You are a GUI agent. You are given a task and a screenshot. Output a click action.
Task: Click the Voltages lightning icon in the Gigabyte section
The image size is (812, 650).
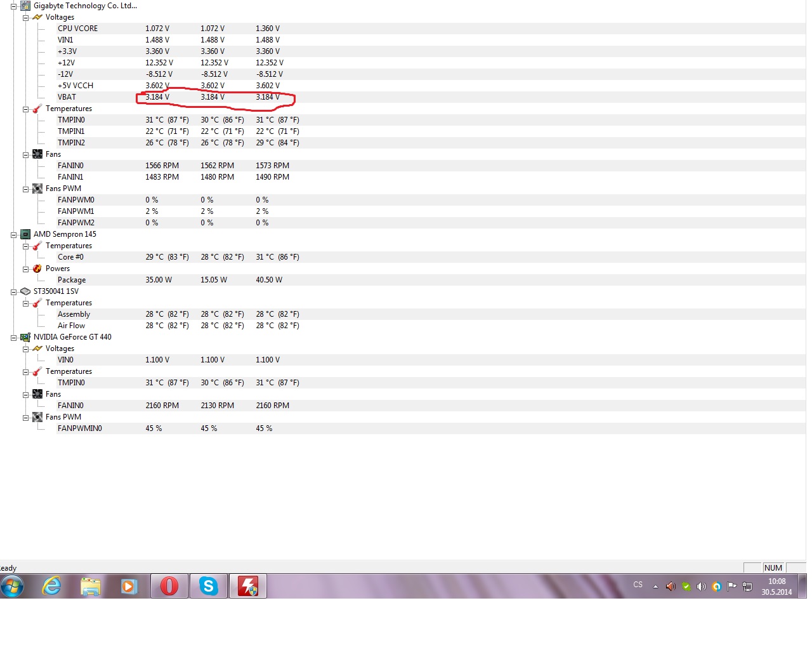37,17
